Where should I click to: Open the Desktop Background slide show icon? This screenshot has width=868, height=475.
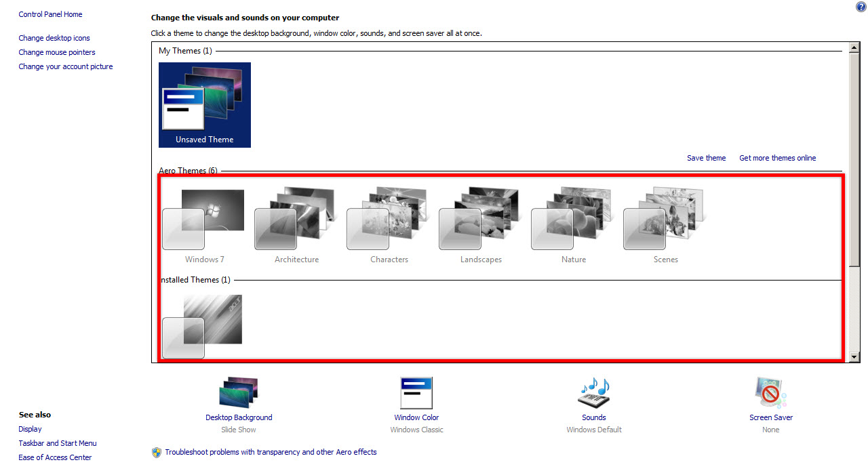[239, 393]
